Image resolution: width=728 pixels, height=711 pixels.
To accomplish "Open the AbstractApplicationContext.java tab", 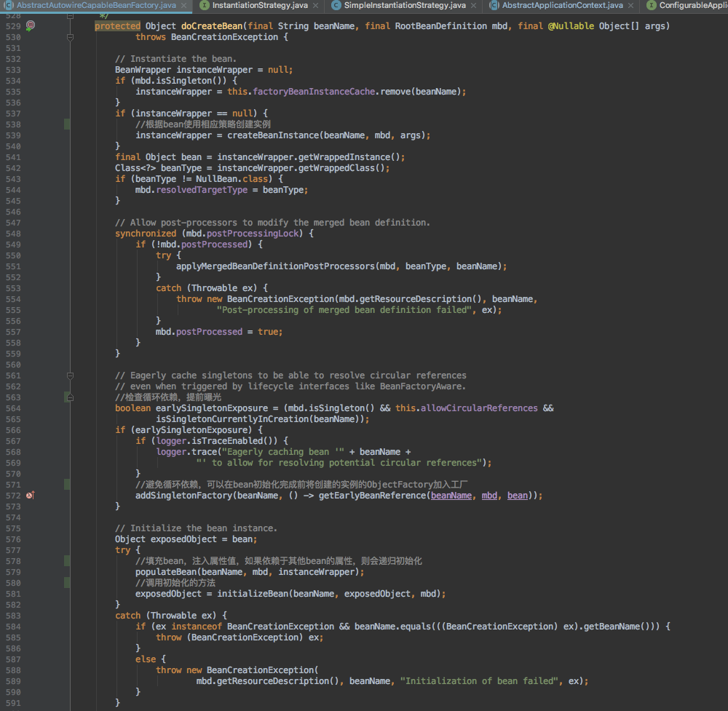I will click(562, 6).
